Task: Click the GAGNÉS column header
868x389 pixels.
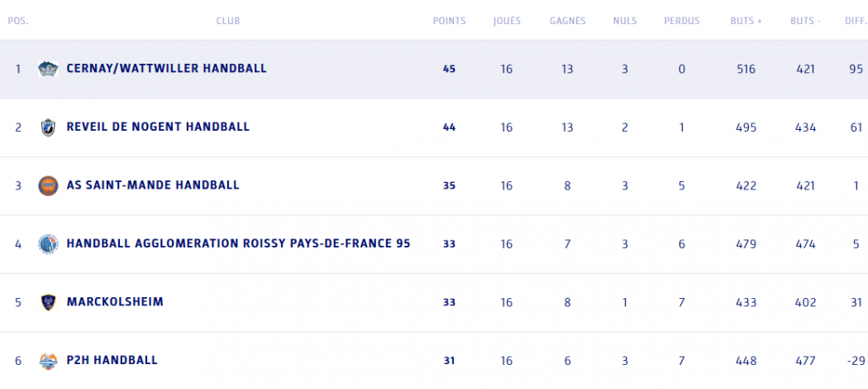Action: (x=567, y=21)
